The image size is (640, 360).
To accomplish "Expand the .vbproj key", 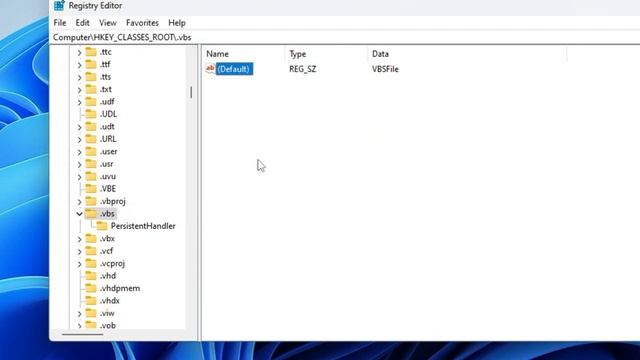I will pos(79,202).
